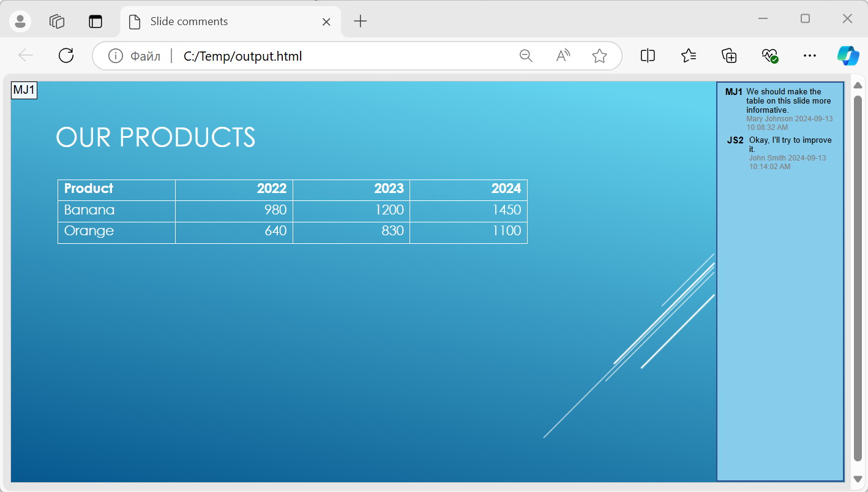Viewport: 868px width, 492px height.
Task: Open the Split screen view
Action: 647,56
